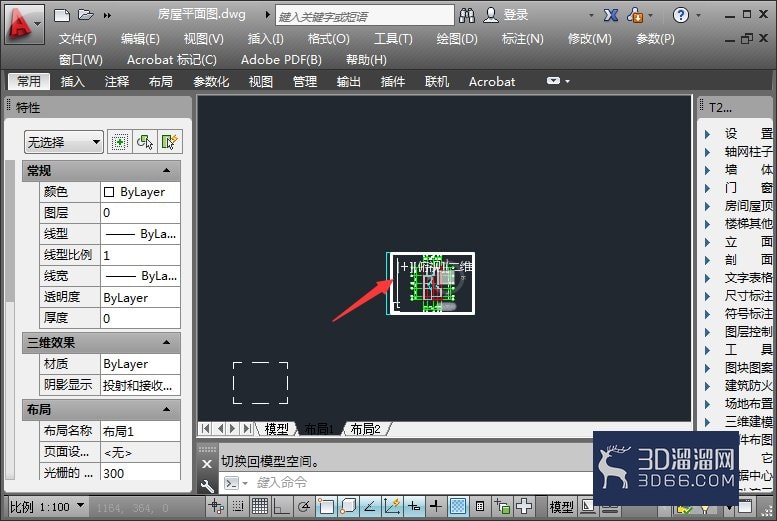Open command line customize wrench icon
The width and height of the screenshot is (777, 521).
[x=207, y=485]
